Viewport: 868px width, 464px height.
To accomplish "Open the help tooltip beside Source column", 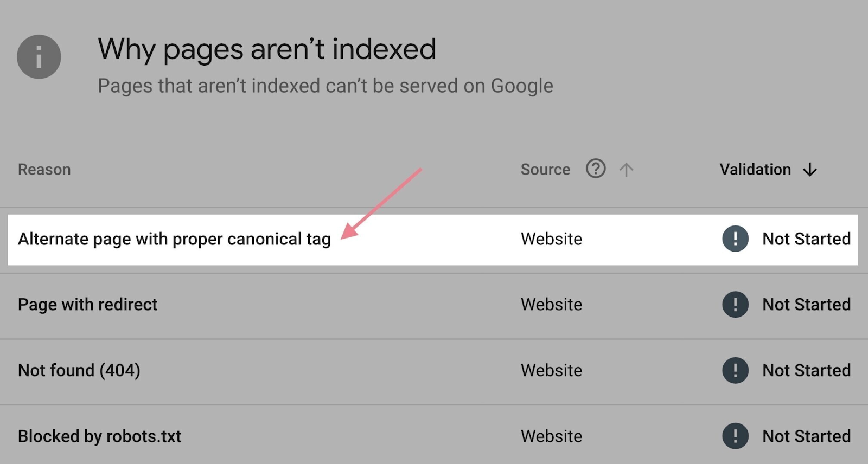I will point(595,169).
